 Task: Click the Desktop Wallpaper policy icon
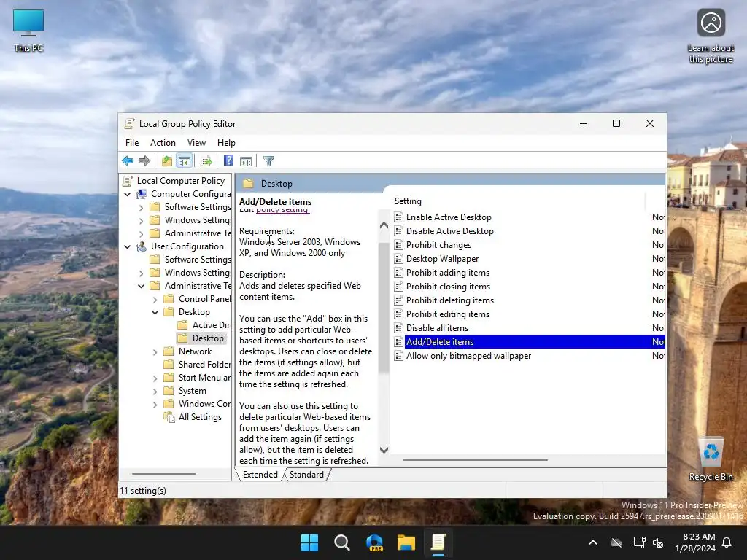pyautogui.click(x=399, y=259)
